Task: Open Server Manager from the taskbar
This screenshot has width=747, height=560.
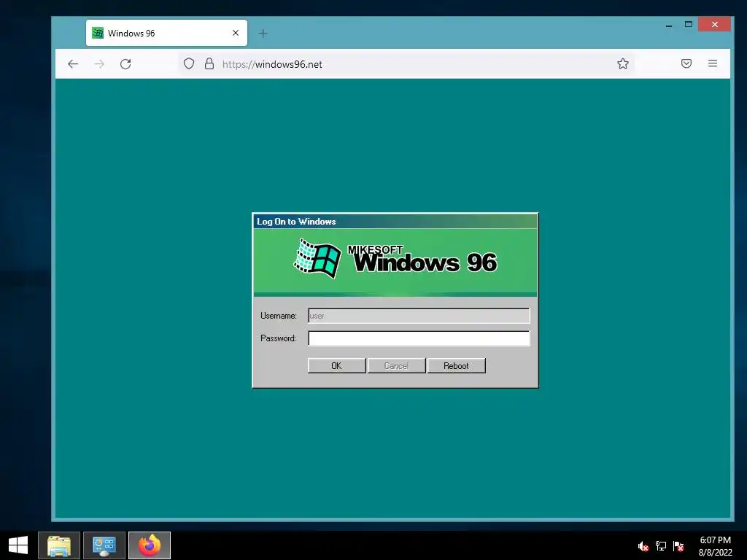Action: click(104, 545)
